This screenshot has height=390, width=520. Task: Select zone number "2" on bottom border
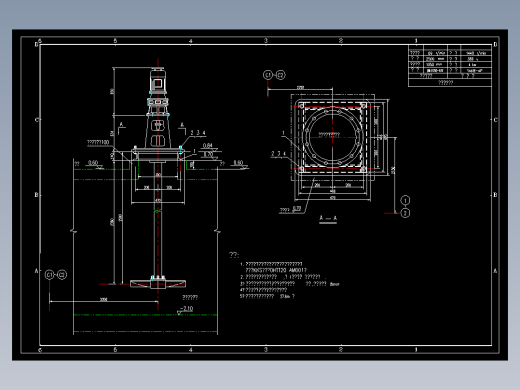[341, 350]
